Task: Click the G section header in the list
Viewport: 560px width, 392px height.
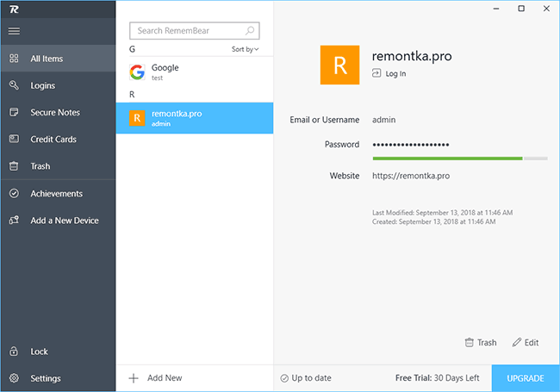Action: point(132,49)
